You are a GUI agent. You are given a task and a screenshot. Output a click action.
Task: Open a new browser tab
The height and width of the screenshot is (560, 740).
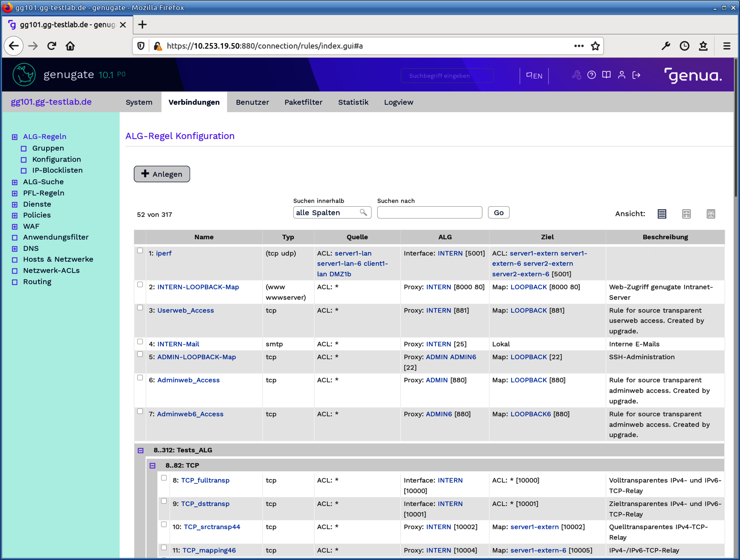(x=143, y=25)
